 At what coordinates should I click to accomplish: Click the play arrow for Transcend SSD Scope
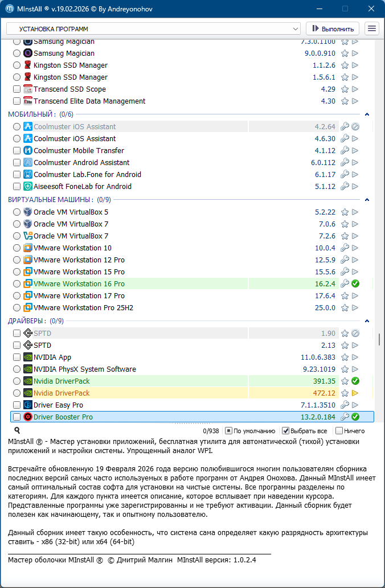[355, 89]
